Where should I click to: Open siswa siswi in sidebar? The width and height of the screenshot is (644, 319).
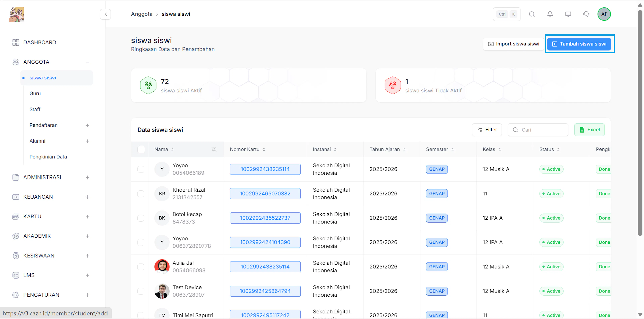[57, 78]
